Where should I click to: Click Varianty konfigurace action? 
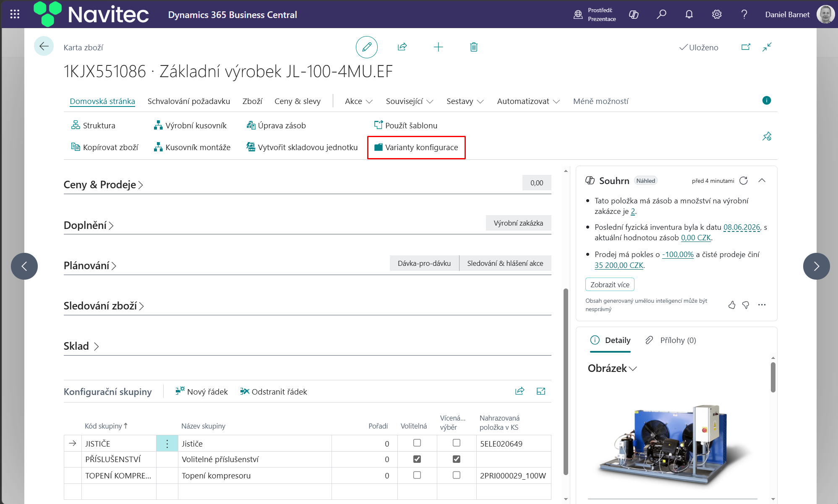click(x=416, y=147)
